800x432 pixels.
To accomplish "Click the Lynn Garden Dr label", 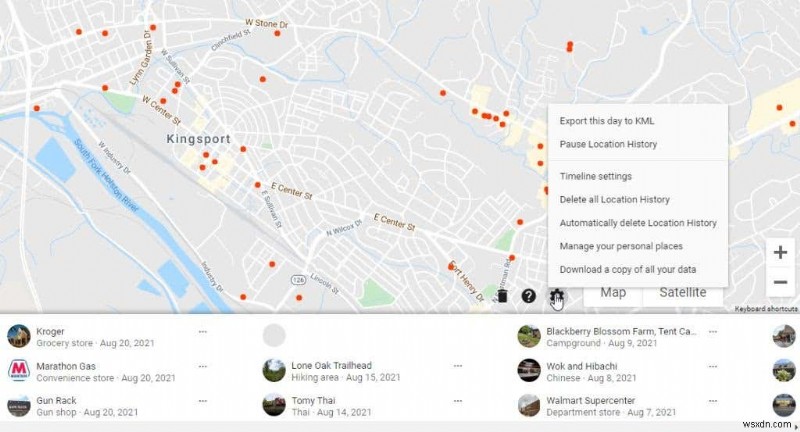I will click(x=141, y=57).
